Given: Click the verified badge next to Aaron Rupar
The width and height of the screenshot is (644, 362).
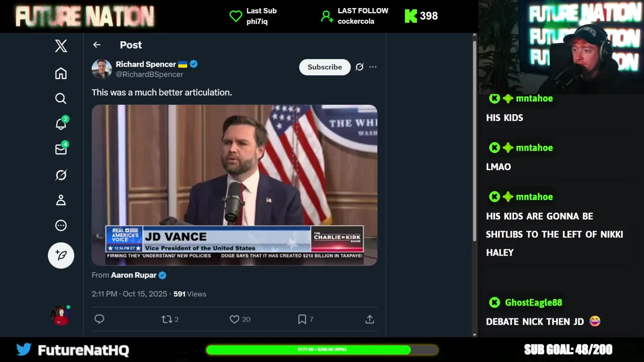Looking at the screenshot, I should (x=163, y=275).
